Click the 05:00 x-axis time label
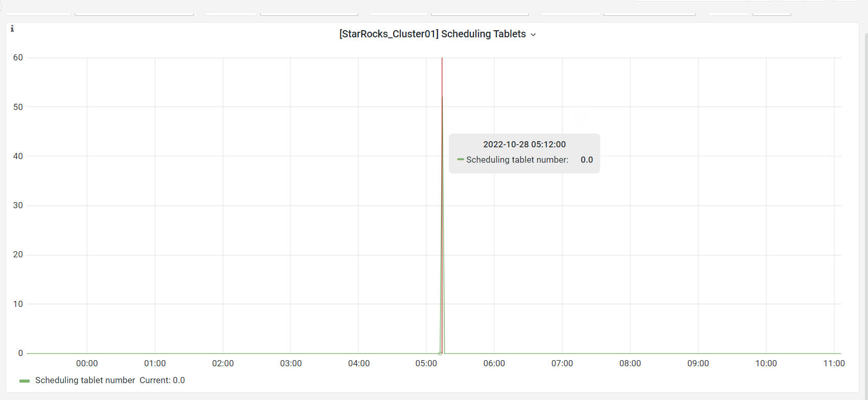This screenshot has height=400, width=868. point(426,363)
